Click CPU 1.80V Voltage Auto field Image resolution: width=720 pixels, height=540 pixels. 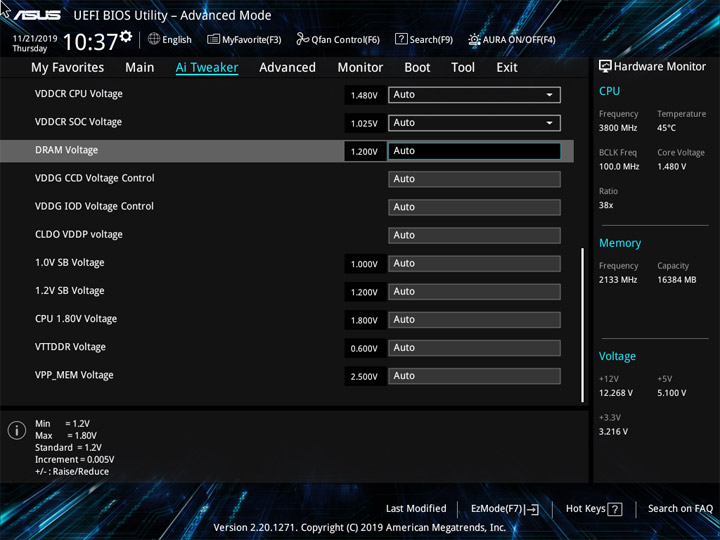[474, 320]
